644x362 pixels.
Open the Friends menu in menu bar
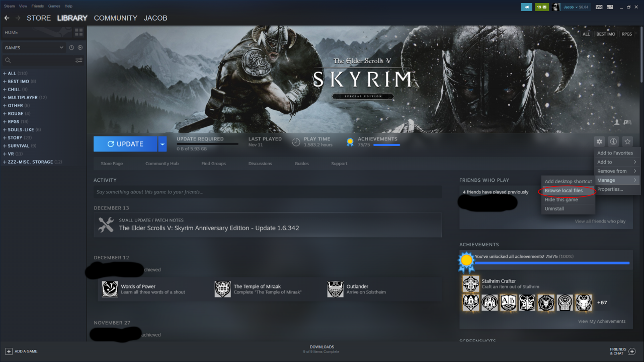point(38,6)
